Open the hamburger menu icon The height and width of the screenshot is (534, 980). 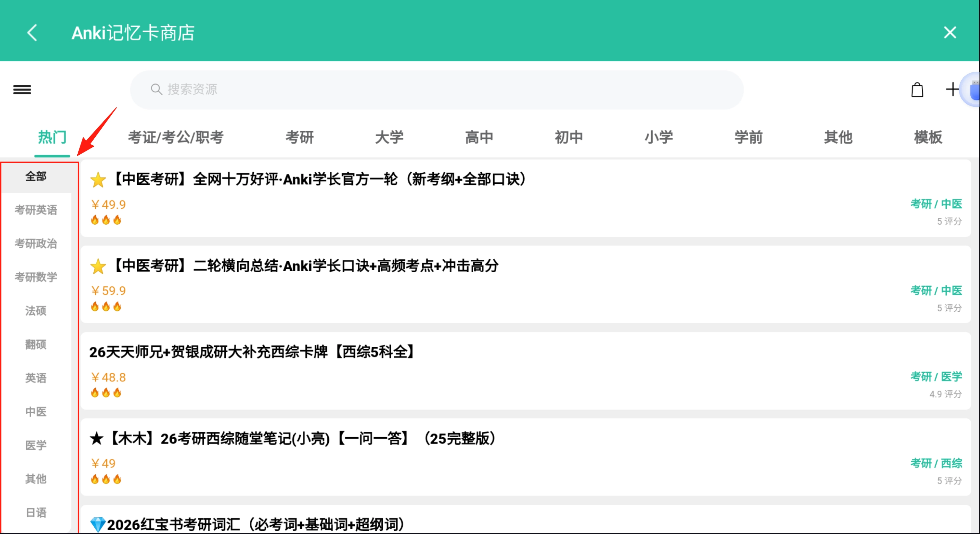pyautogui.click(x=22, y=90)
